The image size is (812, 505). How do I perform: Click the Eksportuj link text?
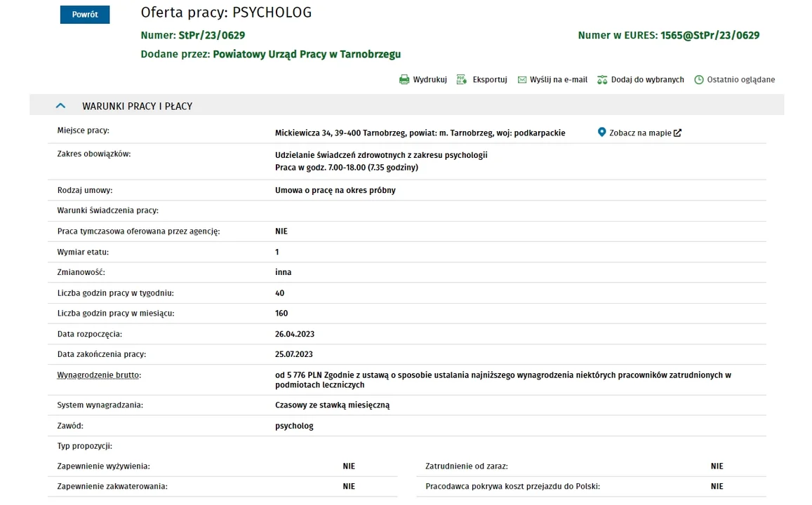[x=490, y=80]
